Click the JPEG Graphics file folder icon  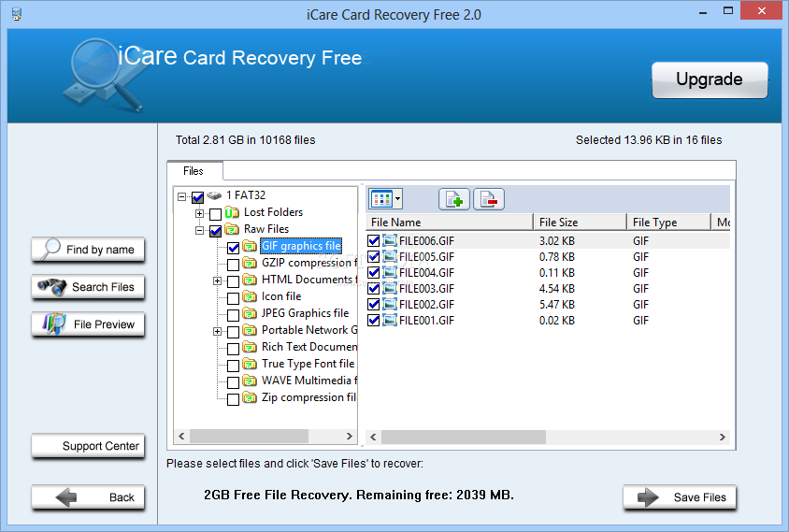point(249,313)
